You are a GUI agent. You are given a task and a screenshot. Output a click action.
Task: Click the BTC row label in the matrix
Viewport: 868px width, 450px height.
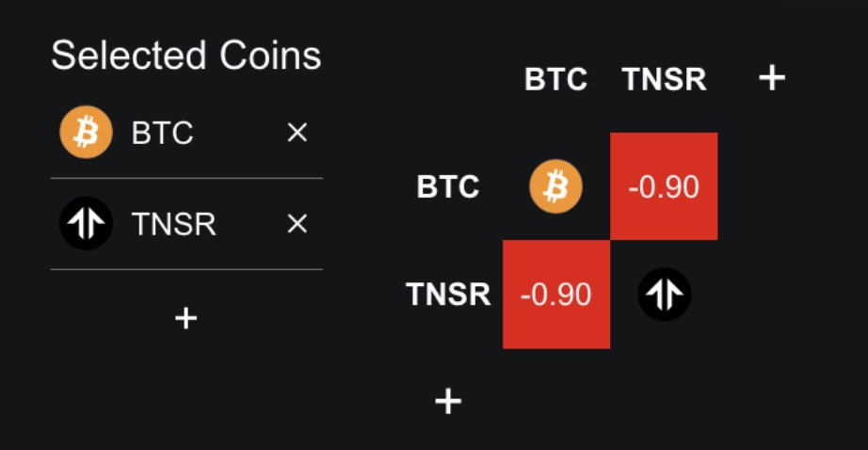(448, 187)
